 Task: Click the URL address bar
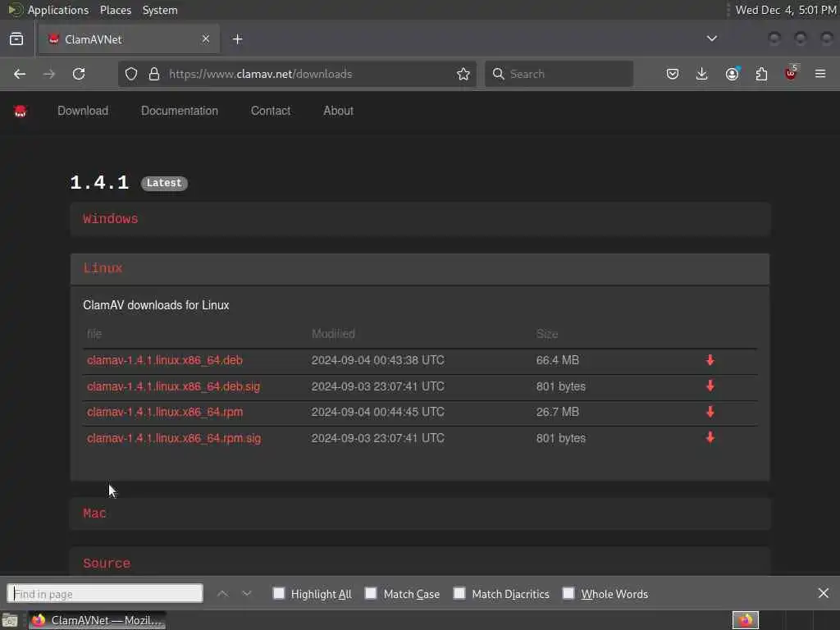pyautogui.click(x=298, y=74)
